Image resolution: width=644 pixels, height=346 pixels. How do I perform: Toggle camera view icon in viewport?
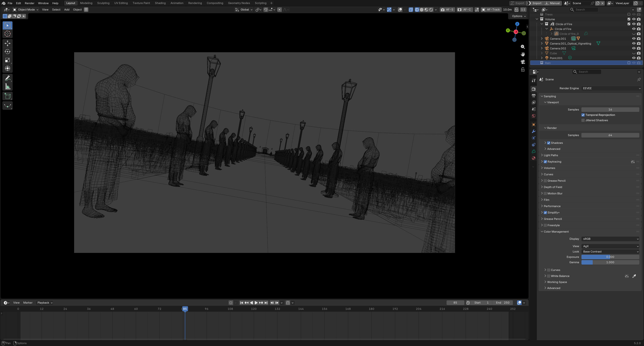523,62
